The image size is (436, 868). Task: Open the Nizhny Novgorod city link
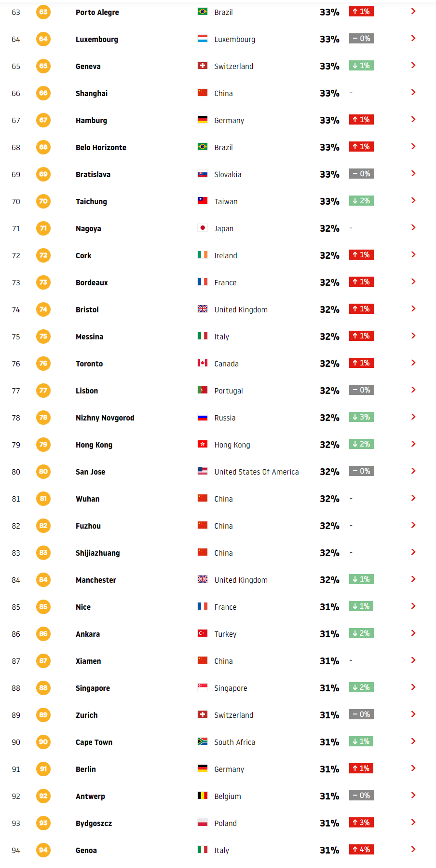point(105,418)
